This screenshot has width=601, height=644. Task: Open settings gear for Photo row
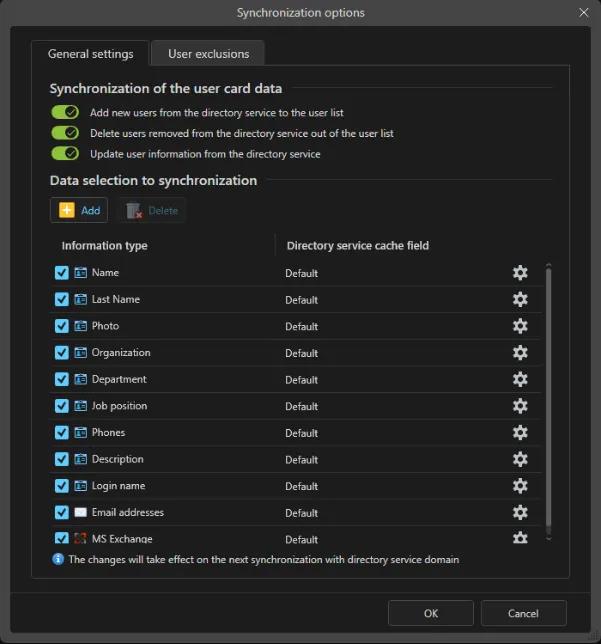pyautogui.click(x=520, y=326)
